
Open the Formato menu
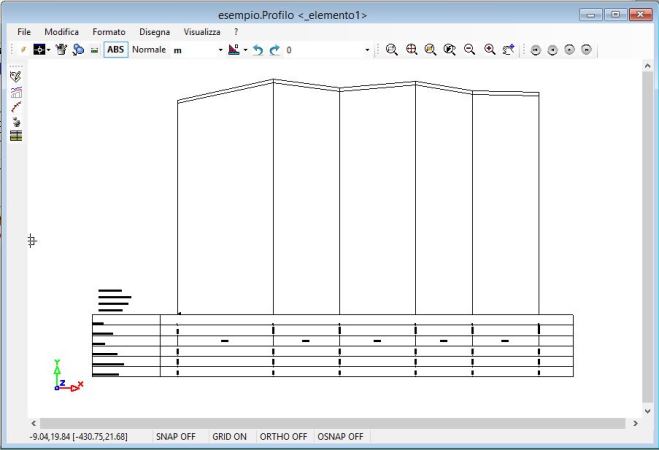pos(109,32)
